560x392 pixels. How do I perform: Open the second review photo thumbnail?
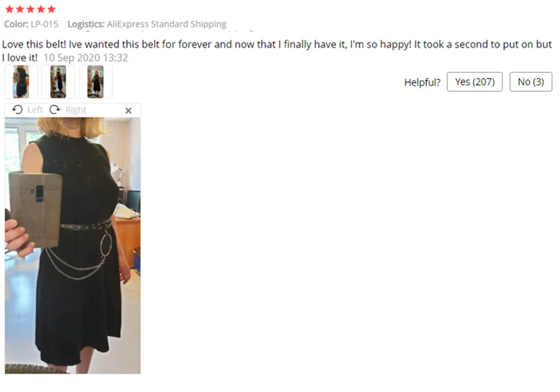pyautogui.click(x=58, y=82)
